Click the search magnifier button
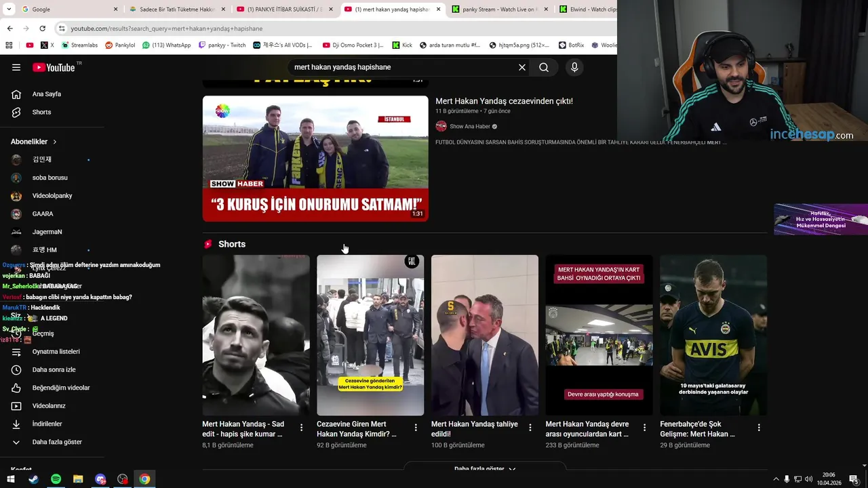Image resolution: width=868 pixels, height=488 pixels. tap(544, 67)
